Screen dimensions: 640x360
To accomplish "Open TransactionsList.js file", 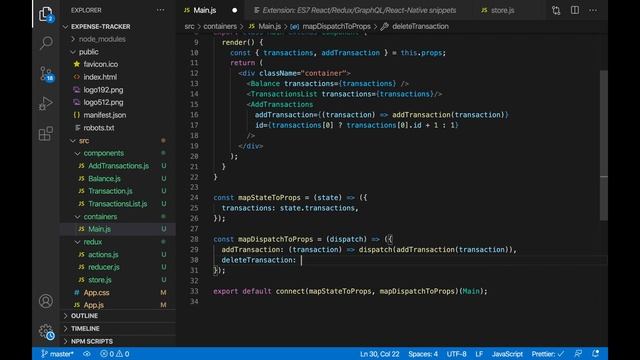I will 118,204.
